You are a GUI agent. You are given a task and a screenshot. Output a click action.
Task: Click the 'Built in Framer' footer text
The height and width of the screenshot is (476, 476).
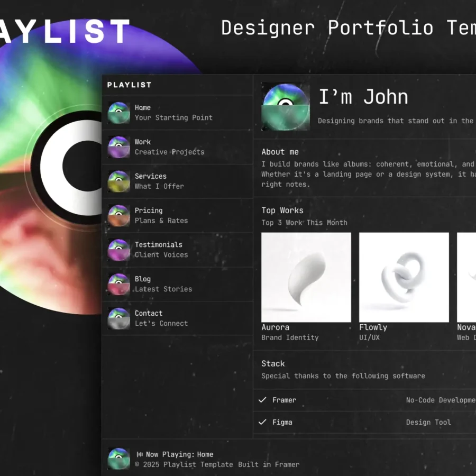269,464
